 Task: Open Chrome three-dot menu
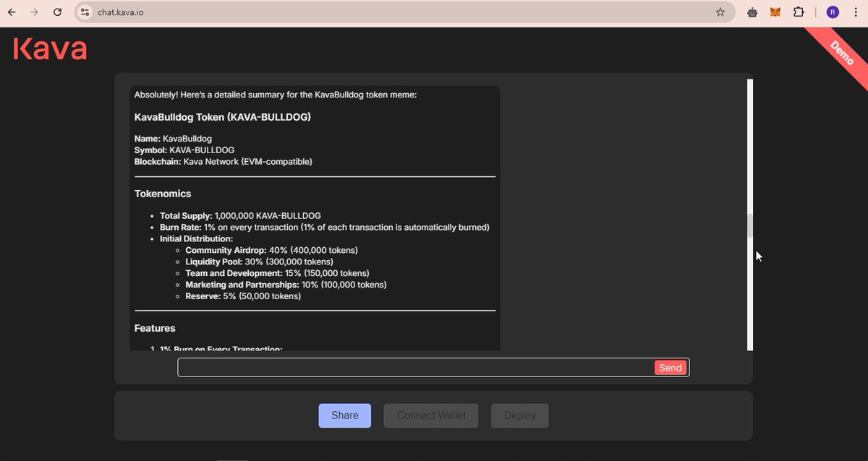pos(856,12)
